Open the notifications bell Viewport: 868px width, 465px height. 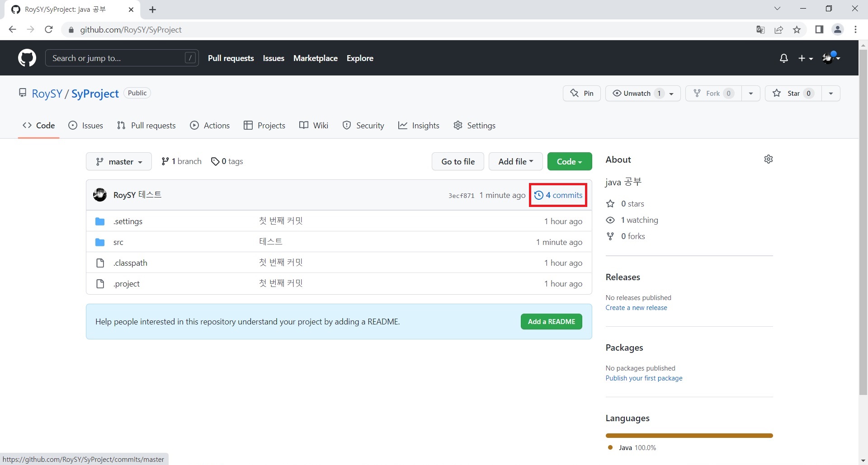pos(784,58)
